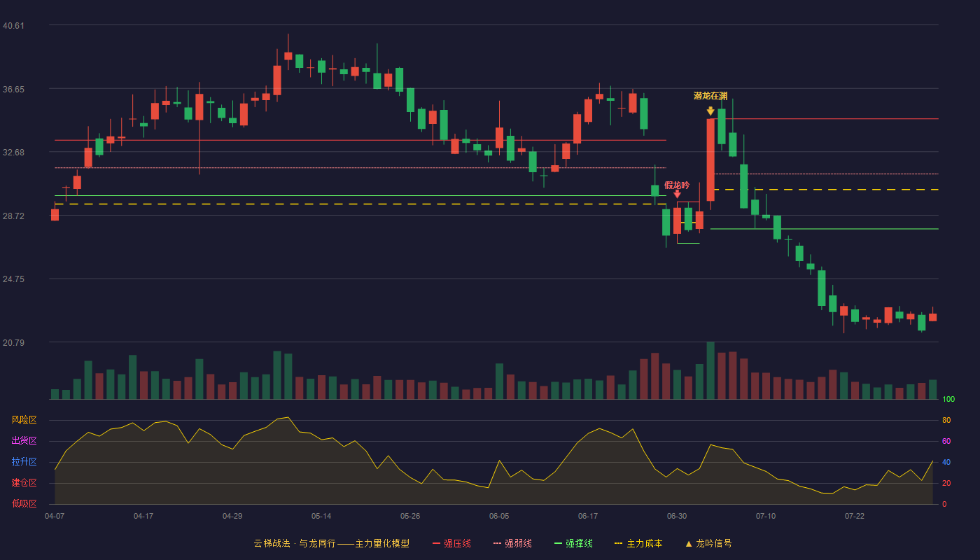Image resolution: width=980 pixels, height=560 pixels.
Task: Click the 潜龙在渊 yellow arrow signal marker
Action: (x=710, y=111)
